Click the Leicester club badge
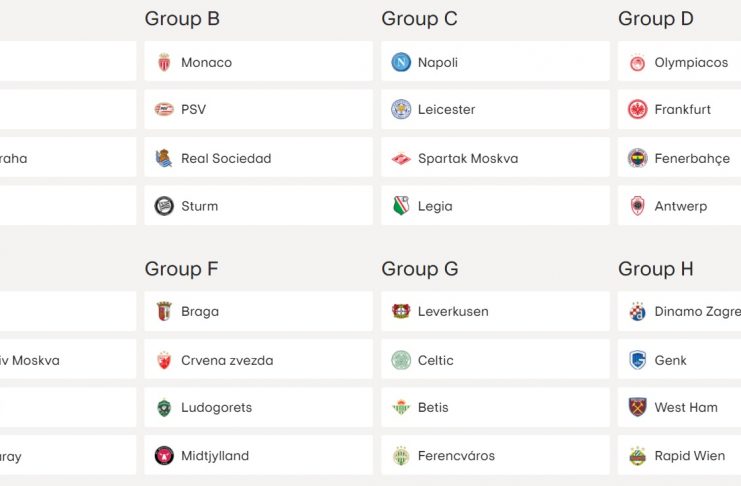The image size is (741, 486). pos(401,109)
